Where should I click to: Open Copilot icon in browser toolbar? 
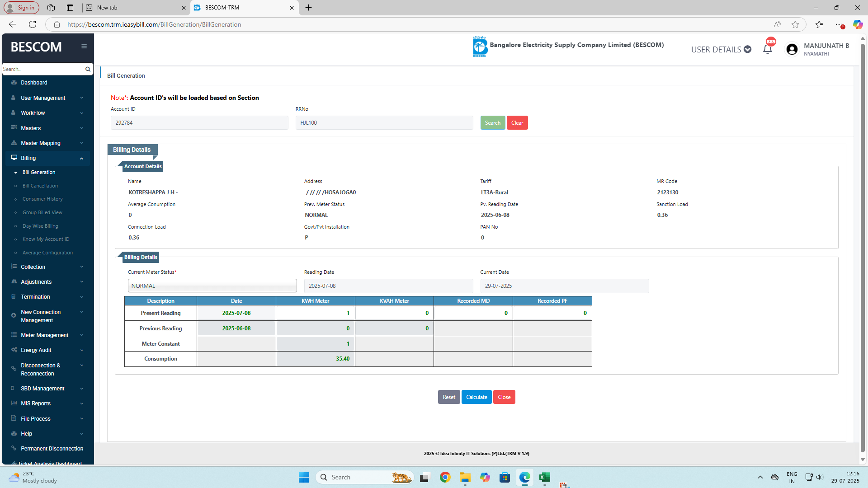(x=858, y=24)
